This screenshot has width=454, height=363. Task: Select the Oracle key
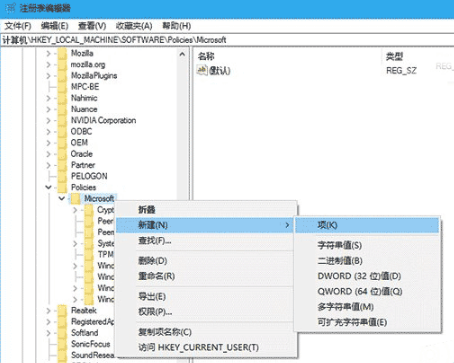tap(82, 154)
